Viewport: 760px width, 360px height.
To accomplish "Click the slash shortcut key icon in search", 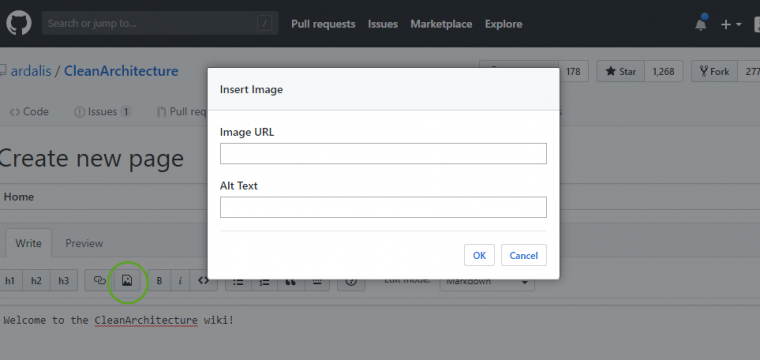I will pyautogui.click(x=264, y=23).
